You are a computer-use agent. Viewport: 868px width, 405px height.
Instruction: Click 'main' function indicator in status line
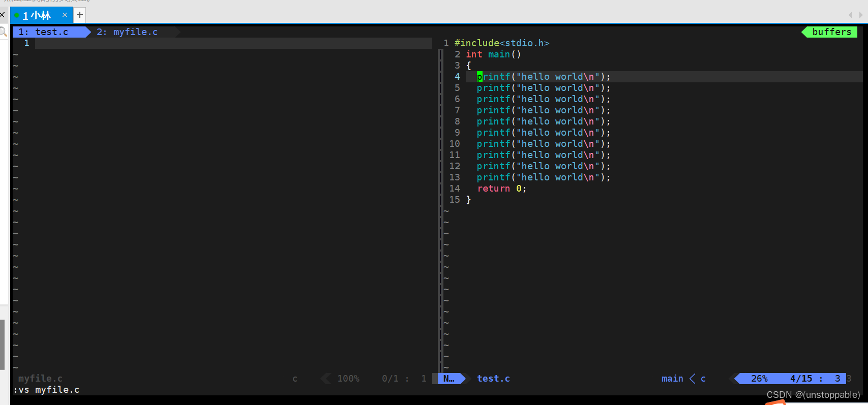672,379
